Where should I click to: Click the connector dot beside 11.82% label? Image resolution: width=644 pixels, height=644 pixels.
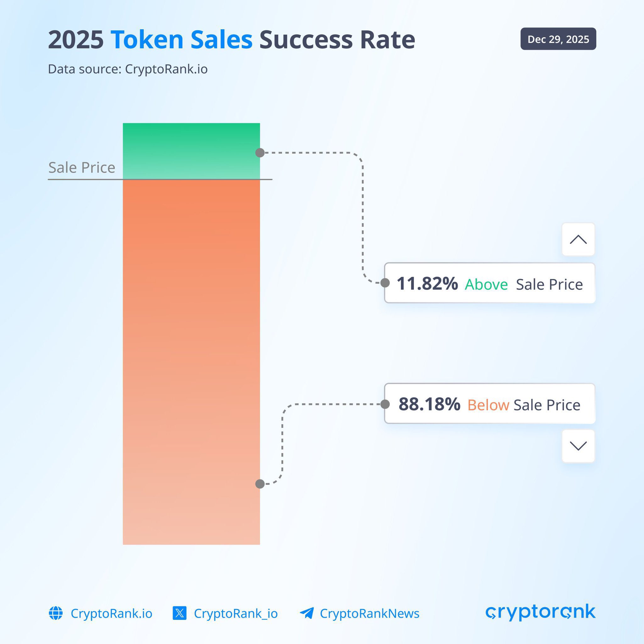click(x=385, y=283)
